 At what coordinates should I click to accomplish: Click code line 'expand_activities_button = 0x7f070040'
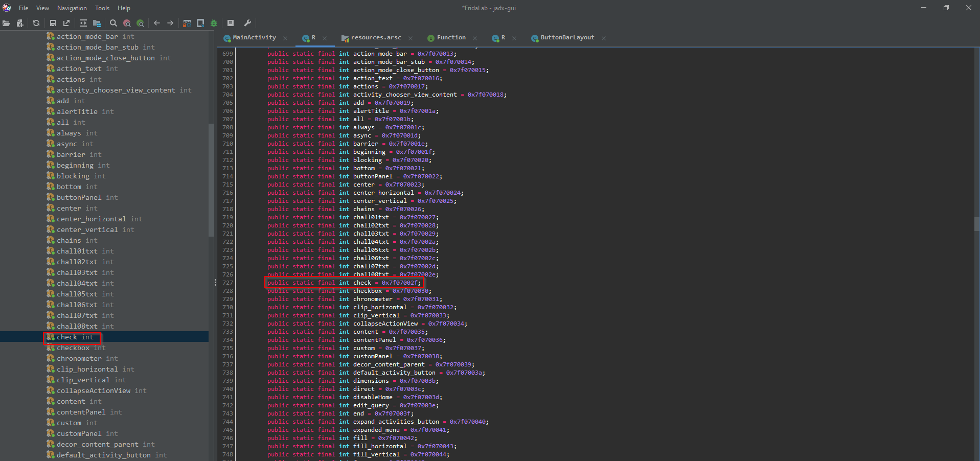[378, 422]
